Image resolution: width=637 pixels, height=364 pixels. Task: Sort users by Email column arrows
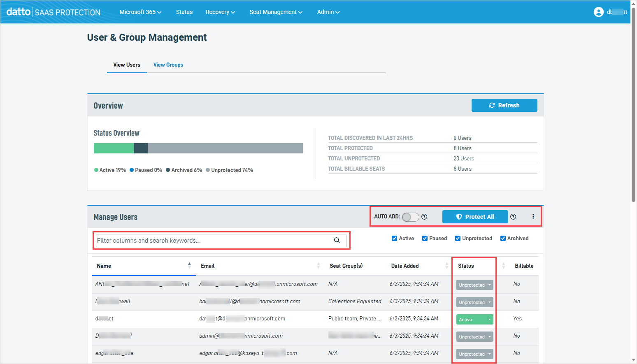coord(318,266)
